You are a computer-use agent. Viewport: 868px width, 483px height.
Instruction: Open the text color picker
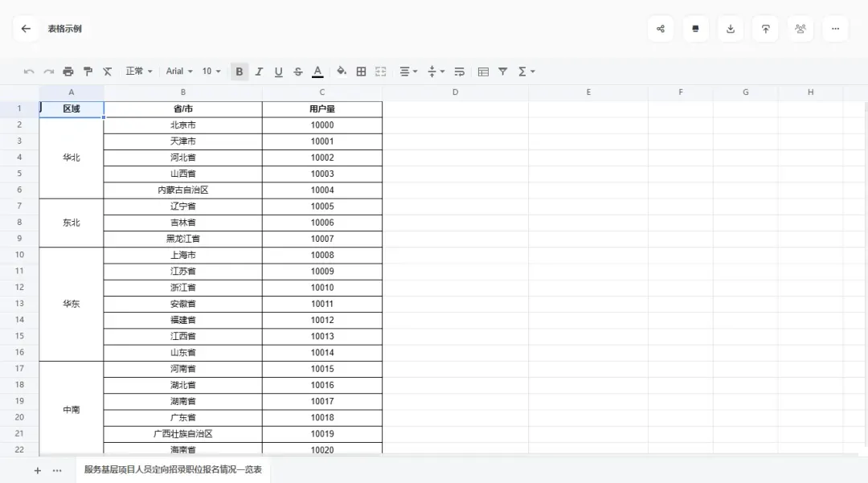point(317,72)
